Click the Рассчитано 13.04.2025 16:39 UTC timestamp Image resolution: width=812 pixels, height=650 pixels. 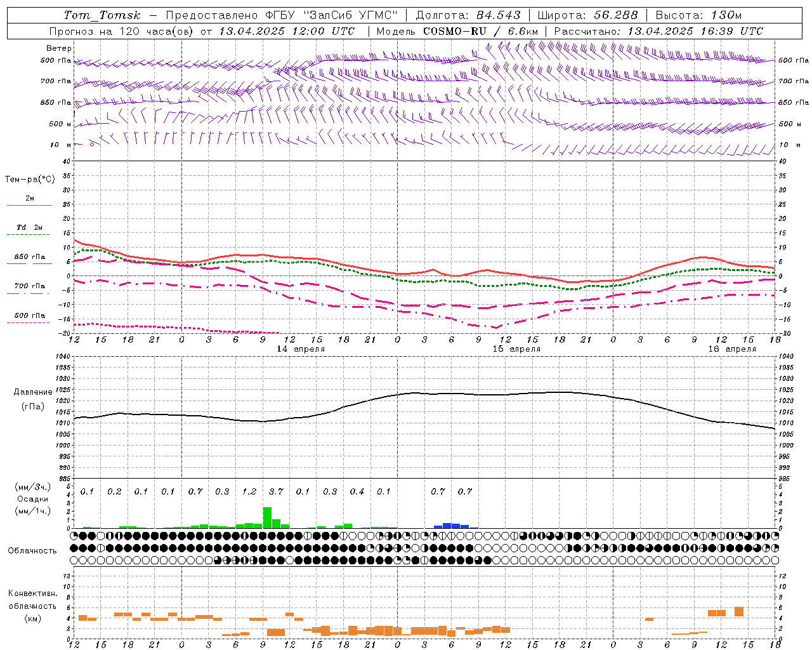[658, 31]
